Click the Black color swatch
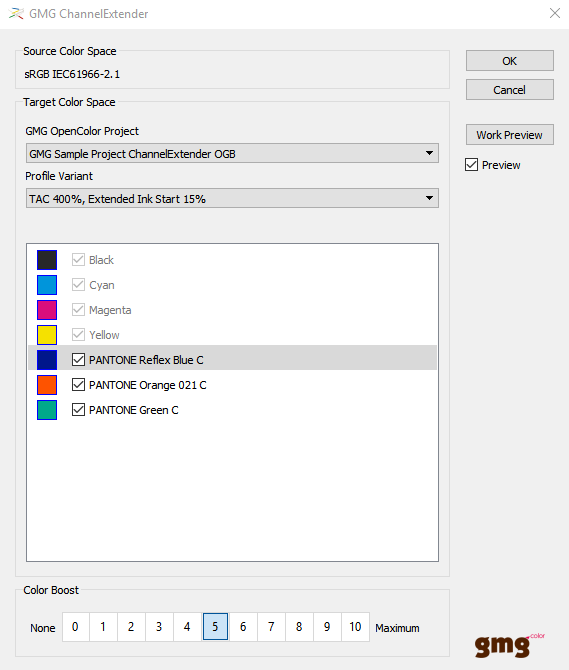The width and height of the screenshot is (569, 670). (47, 260)
